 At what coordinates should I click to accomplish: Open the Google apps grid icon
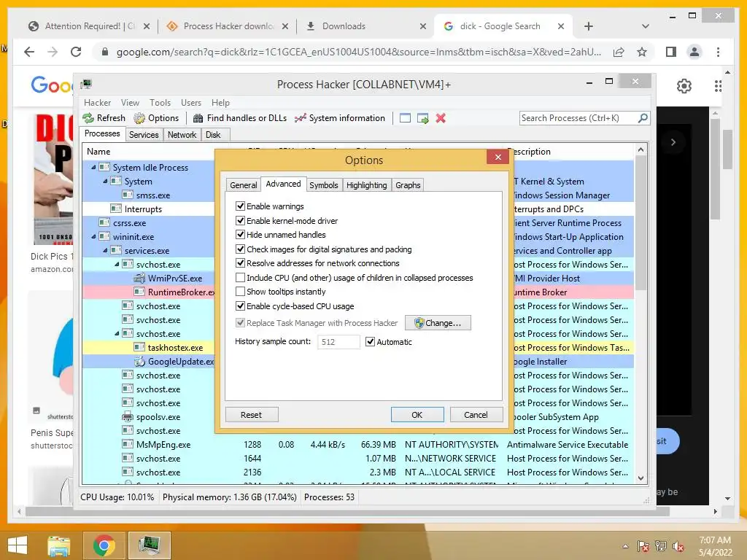tap(718, 86)
